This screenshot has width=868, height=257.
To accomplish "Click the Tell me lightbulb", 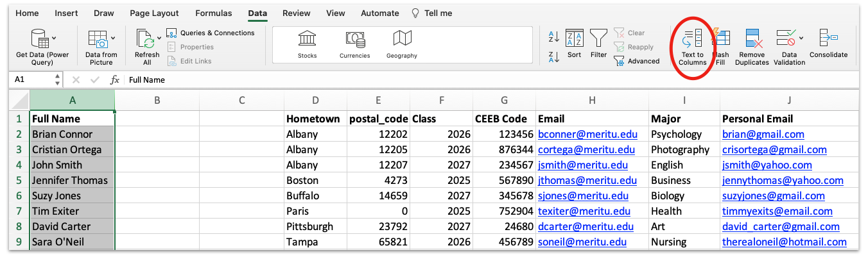I will (x=416, y=13).
